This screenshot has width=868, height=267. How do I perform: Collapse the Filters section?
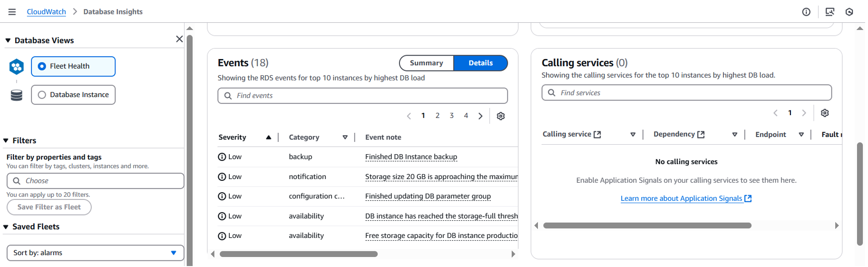click(x=6, y=141)
